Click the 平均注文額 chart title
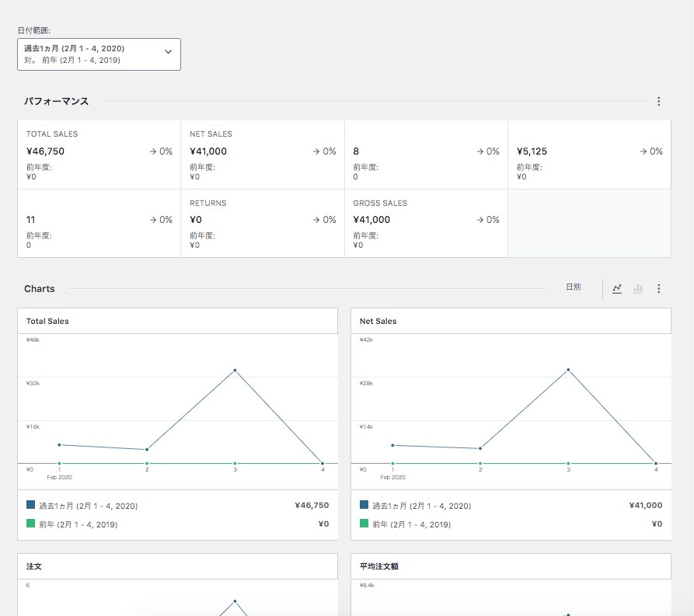This screenshot has width=694, height=616. pos(379,566)
